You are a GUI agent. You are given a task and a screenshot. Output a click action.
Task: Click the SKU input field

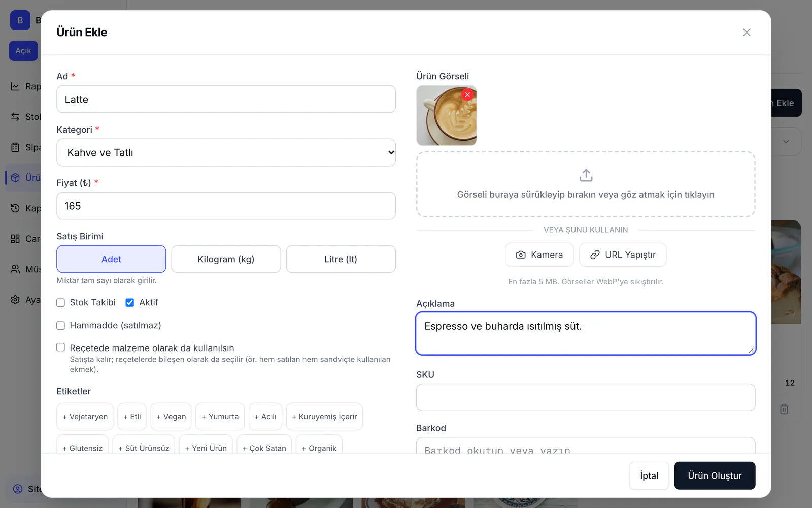(x=586, y=397)
